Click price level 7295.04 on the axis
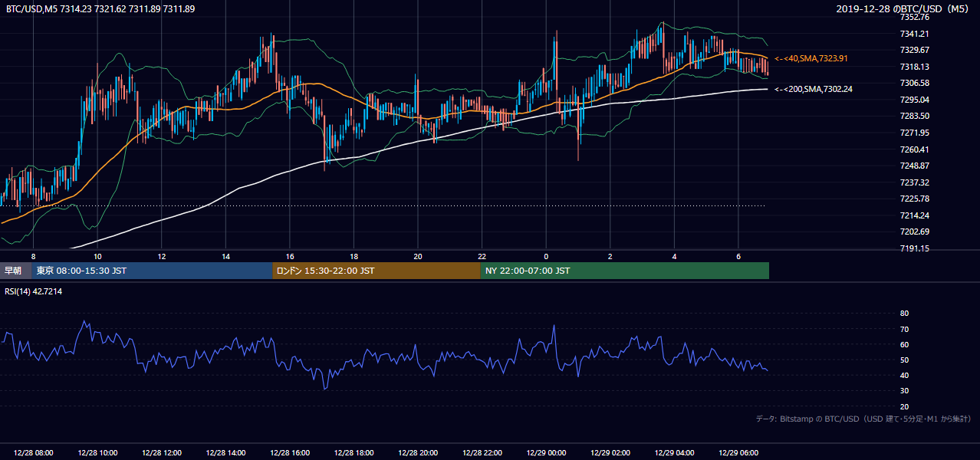Image resolution: width=980 pixels, height=460 pixels. [x=915, y=100]
